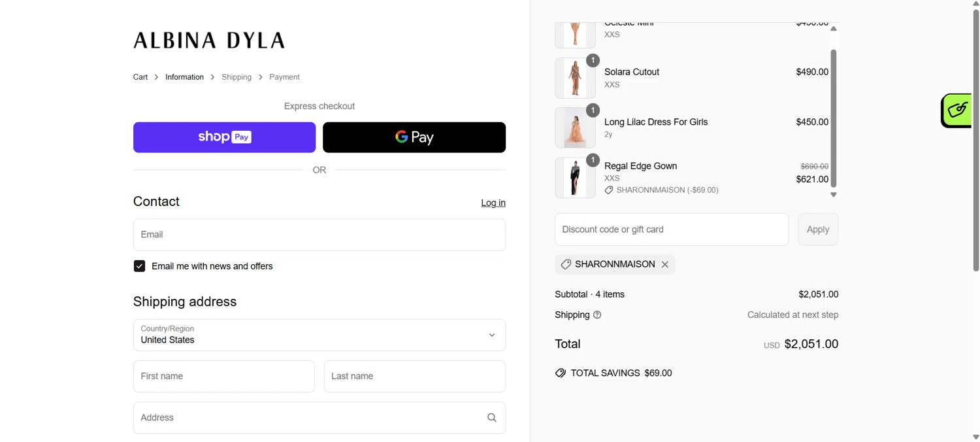Click the Long Lilac Dress product thumbnail

tap(575, 127)
